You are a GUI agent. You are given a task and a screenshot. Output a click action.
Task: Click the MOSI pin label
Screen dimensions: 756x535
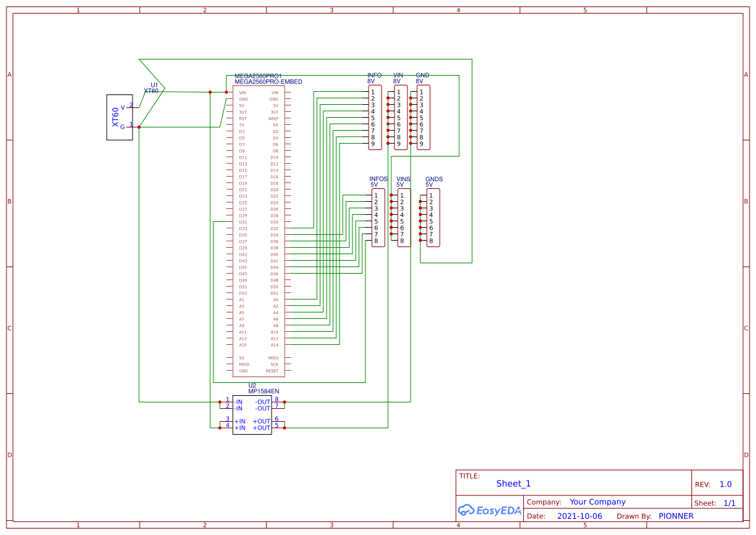point(244,365)
